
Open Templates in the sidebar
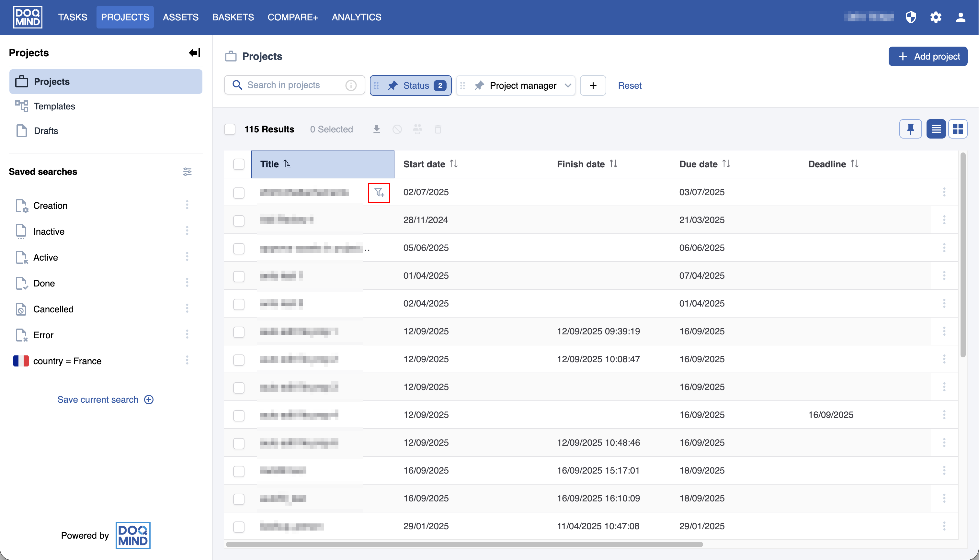tap(54, 106)
